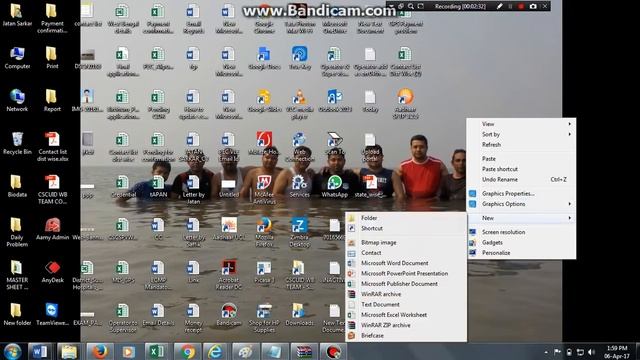This screenshot has height=360, width=640.
Task: Create a new Microsoft Excel Worksheet
Action: (406, 315)
